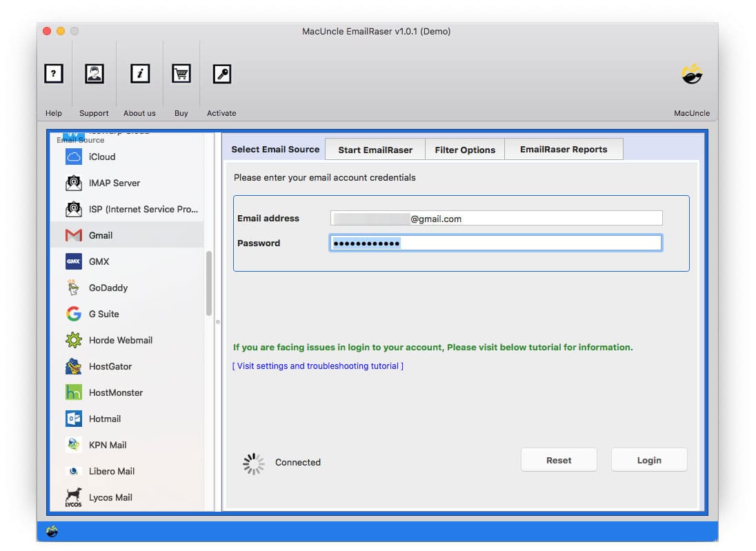Select iCloud as email source
This screenshot has width=756, height=551.
[101, 157]
